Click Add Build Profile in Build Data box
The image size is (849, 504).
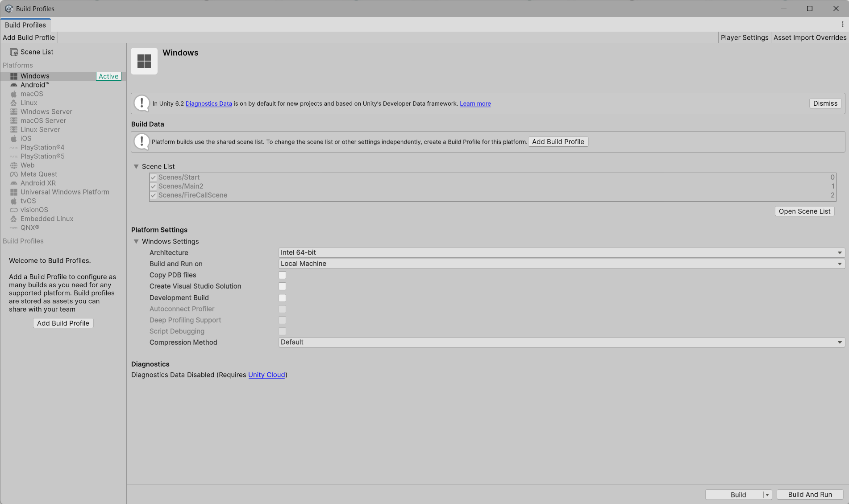[x=558, y=142]
